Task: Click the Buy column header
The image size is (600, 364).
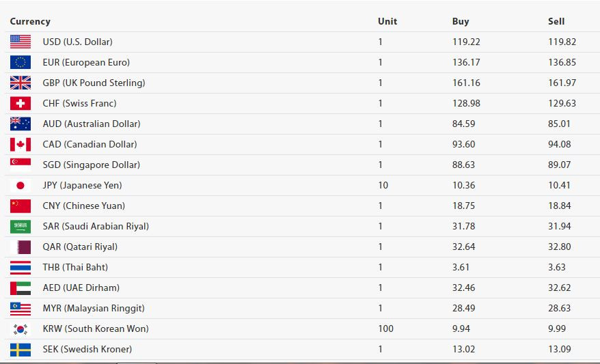Action: 461,21
